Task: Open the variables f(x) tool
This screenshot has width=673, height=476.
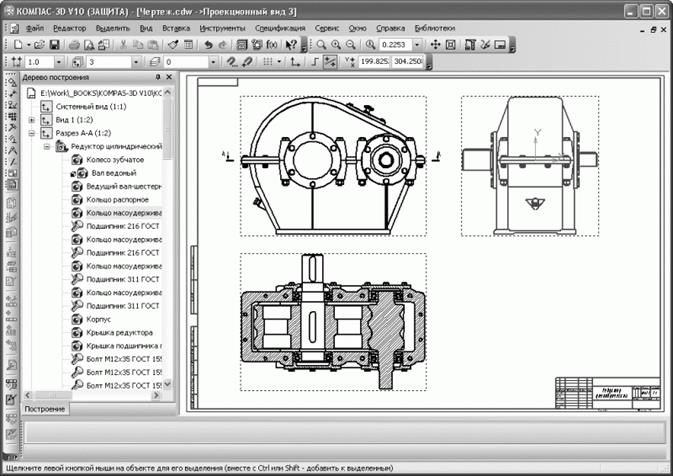Action: [271, 45]
